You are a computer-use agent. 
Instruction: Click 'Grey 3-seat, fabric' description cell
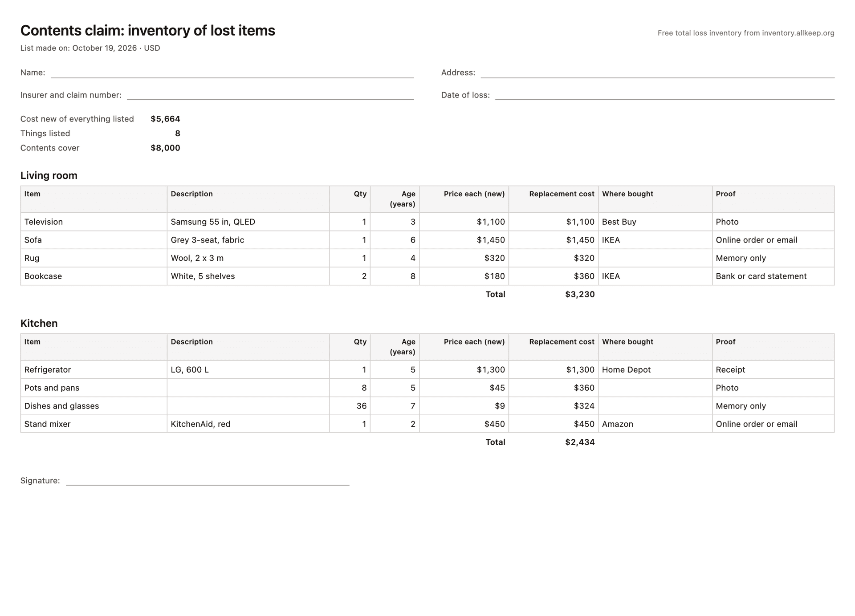248,240
